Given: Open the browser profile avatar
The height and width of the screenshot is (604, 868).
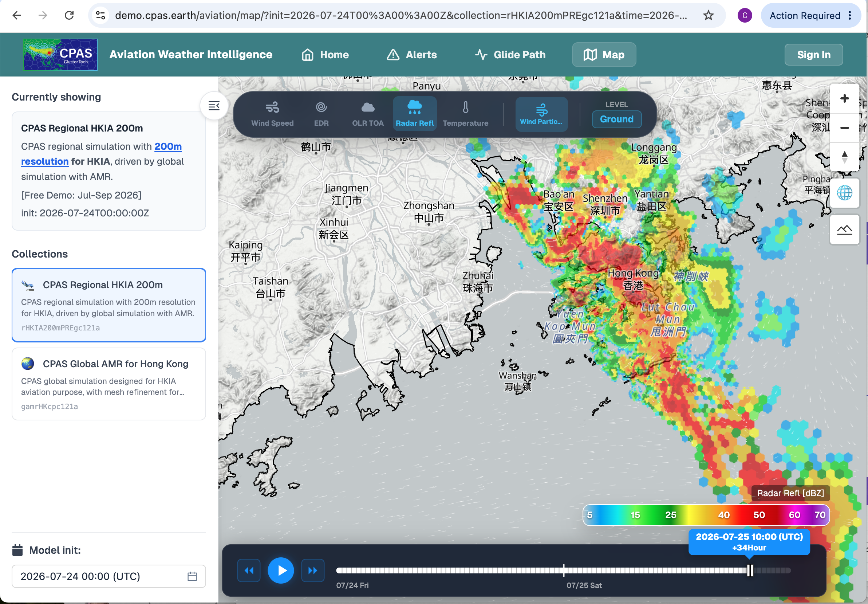Looking at the screenshot, I should tap(744, 16).
